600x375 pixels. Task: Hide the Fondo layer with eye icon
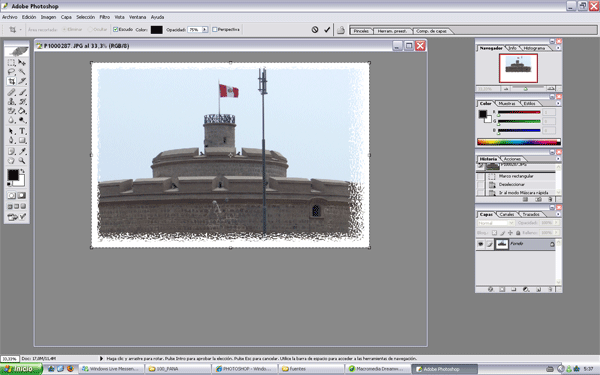(481, 244)
